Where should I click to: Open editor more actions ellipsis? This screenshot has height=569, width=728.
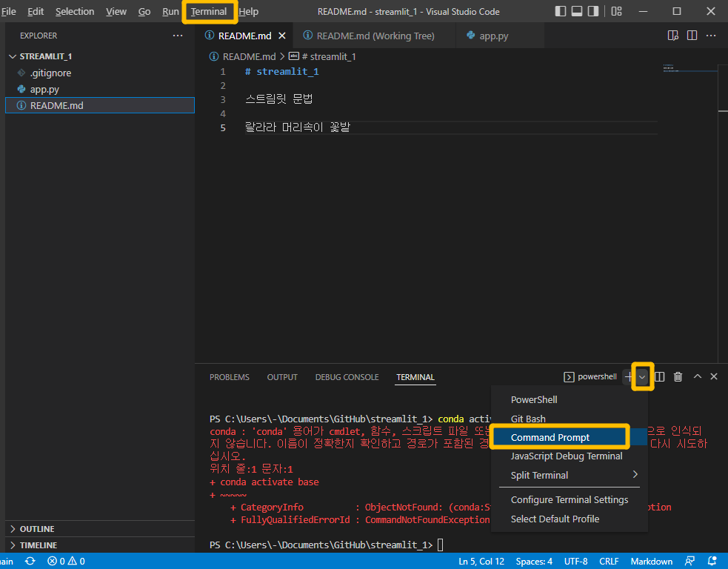point(711,36)
